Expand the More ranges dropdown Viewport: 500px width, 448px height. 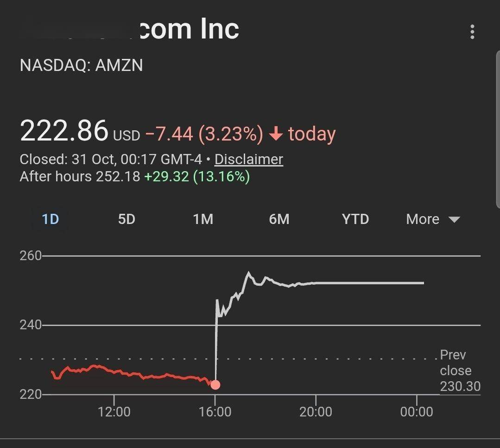point(433,219)
